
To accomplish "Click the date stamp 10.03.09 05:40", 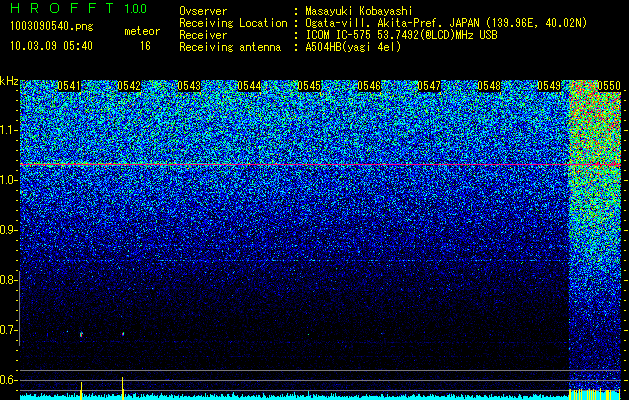I will [51, 46].
